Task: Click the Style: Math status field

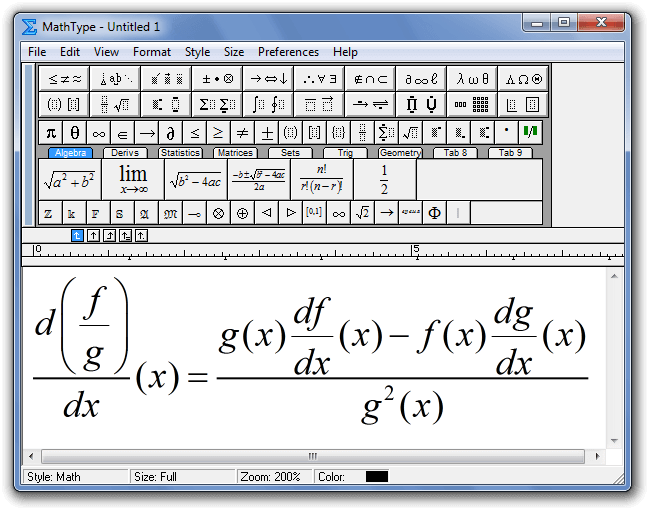Action: (x=75, y=477)
